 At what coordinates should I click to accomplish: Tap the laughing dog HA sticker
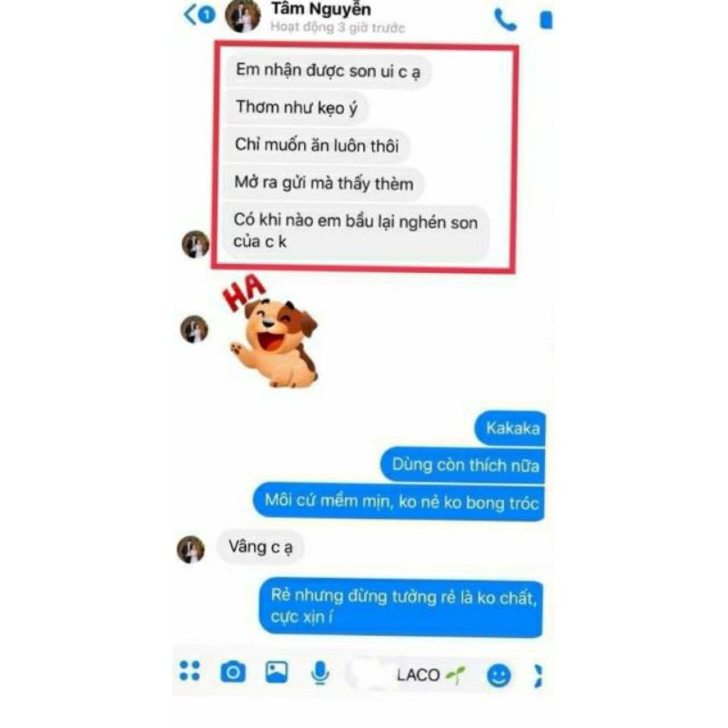269,330
